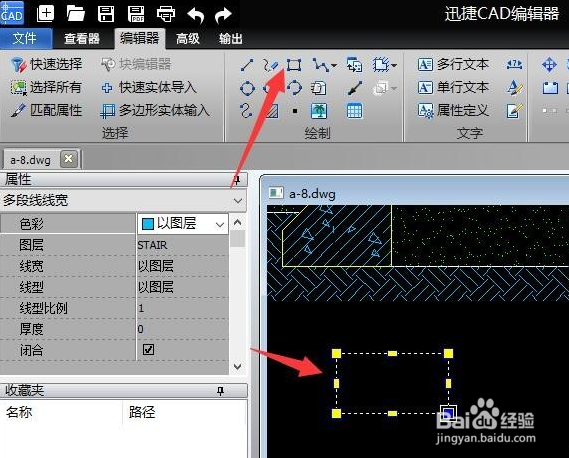Print the drawing

click(166, 14)
